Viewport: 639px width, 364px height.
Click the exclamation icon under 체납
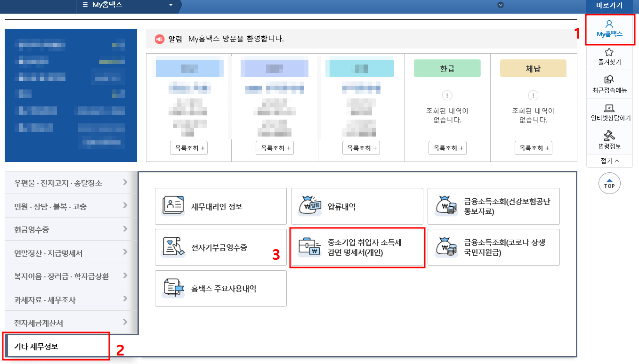(533, 96)
